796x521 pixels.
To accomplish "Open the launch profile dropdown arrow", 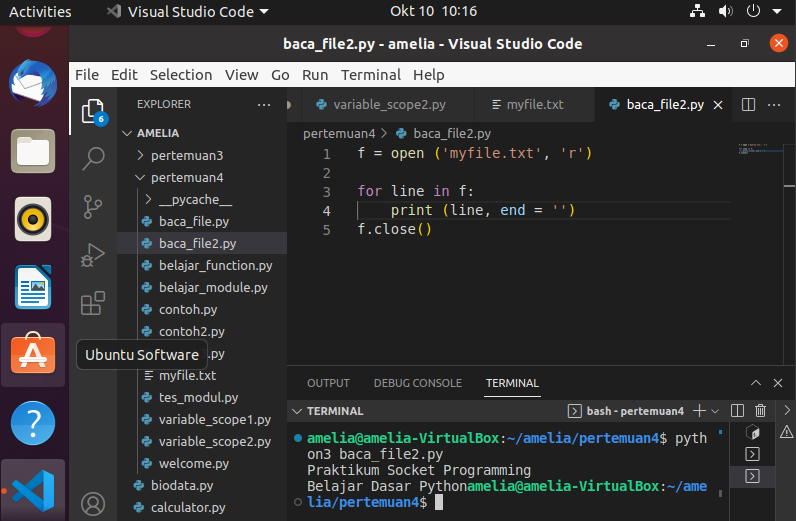I will pyautogui.click(x=715, y=411).
